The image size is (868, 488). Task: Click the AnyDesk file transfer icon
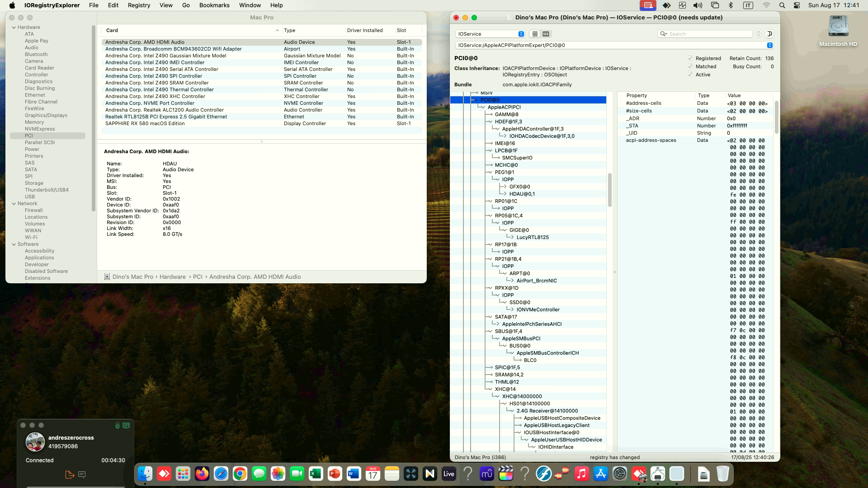click(69, 474)
